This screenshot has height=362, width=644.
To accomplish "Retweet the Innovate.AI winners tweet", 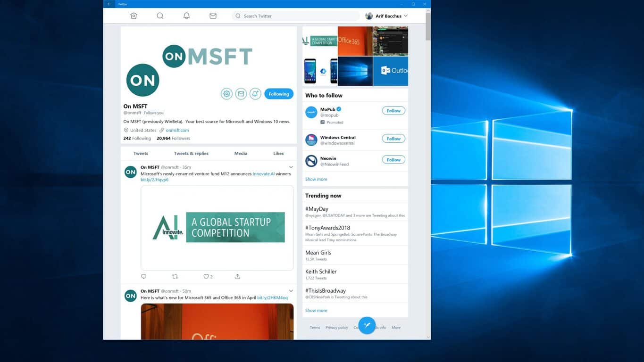I will 175,277.
